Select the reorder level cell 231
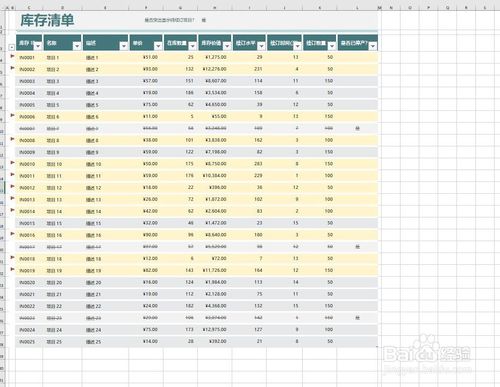The image size is (500, 387). 249,69
